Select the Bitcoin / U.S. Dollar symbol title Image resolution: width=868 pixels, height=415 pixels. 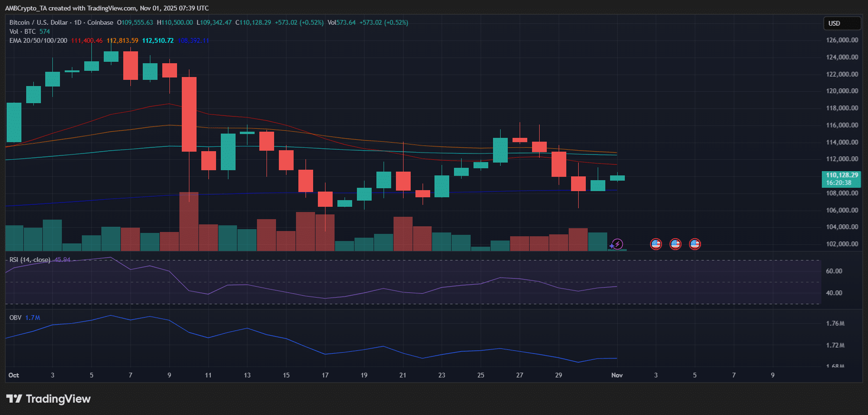[x=61, y=22]
